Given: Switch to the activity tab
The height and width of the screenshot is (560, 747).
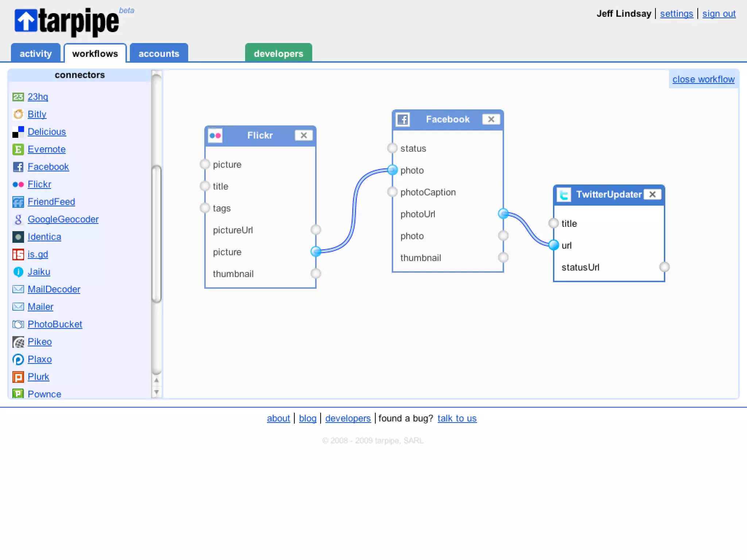Looking at the screenshot, I should (35, 53).
